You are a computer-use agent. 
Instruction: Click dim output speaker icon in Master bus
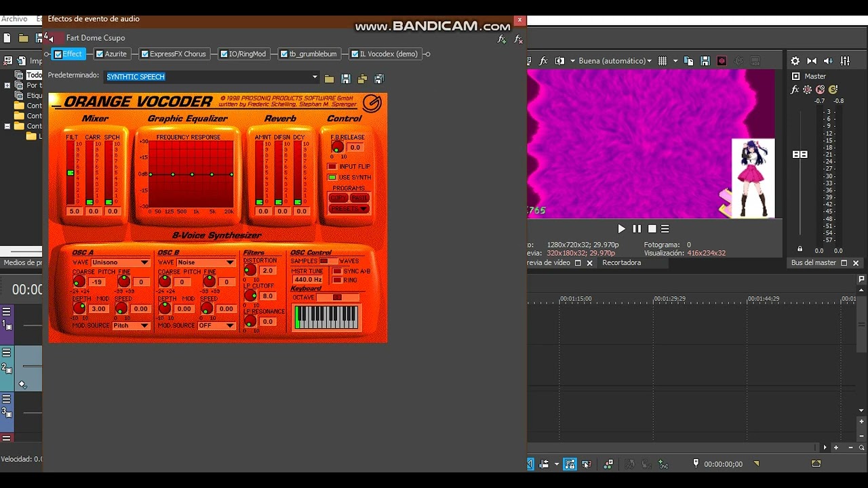coord(828,61)
